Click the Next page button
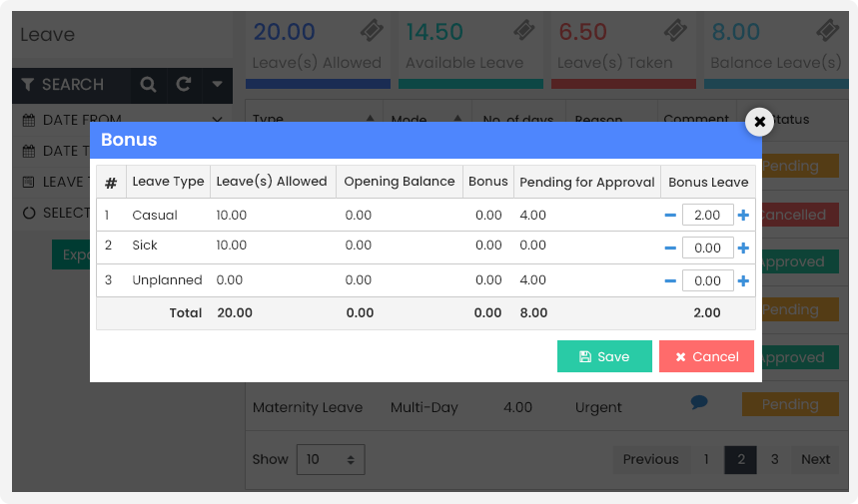Screen dimensions: 858x504 815,459
